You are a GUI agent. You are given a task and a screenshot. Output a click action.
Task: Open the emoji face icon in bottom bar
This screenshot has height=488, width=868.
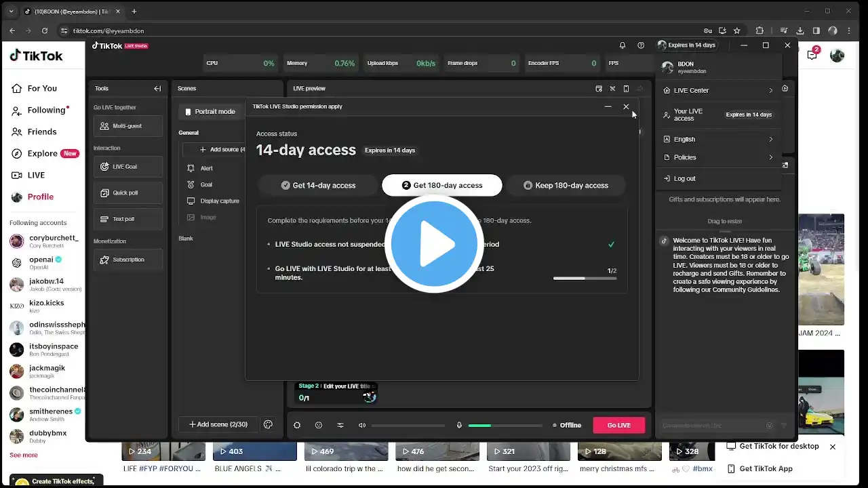tap(319, 425)
